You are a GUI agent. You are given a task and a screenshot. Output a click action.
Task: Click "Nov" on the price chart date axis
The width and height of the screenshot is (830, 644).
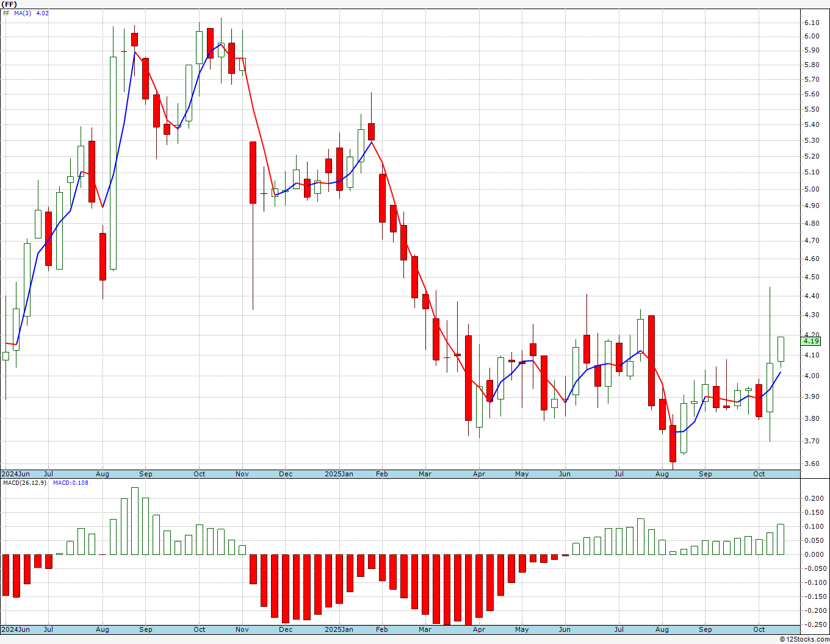pos(242,474)
